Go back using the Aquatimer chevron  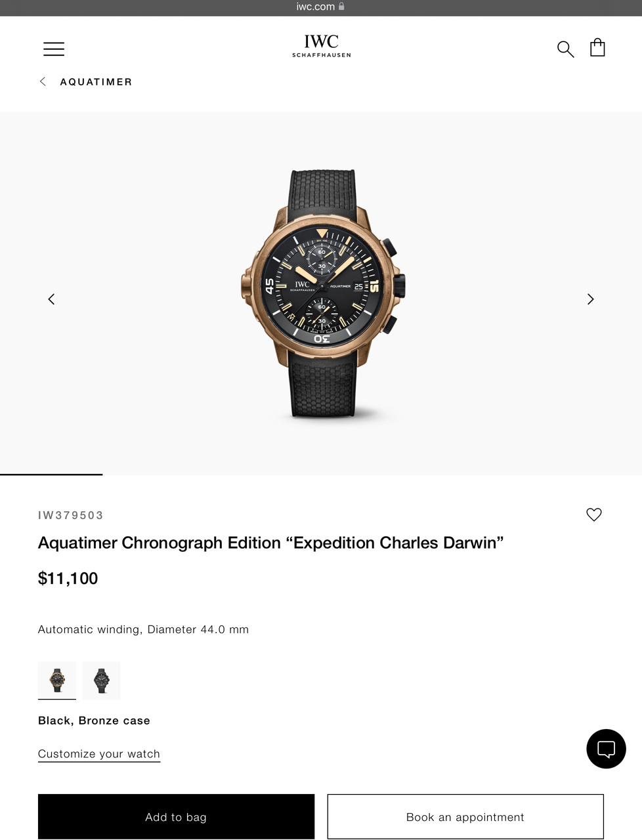pos(43,81)
